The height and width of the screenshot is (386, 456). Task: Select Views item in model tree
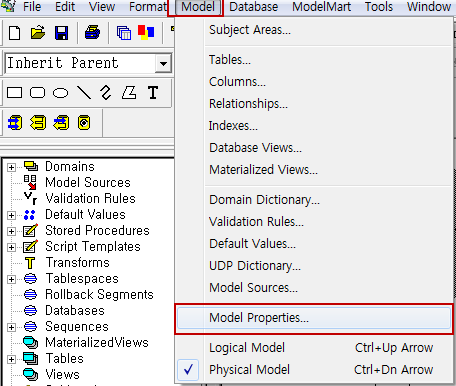62,375
